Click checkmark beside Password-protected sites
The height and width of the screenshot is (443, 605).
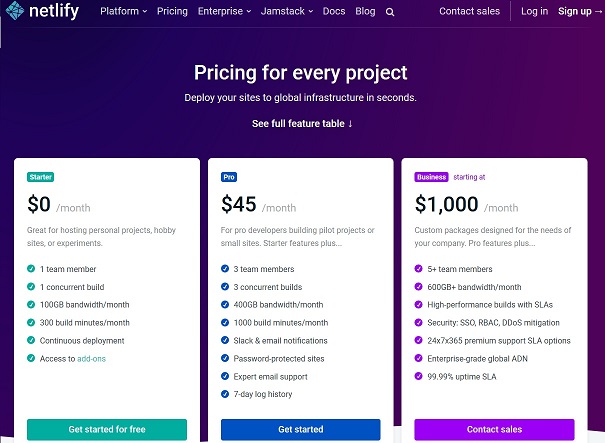225,358
